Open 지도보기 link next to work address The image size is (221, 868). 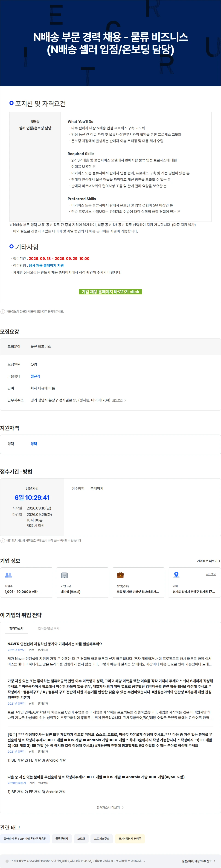[x=117, y=400]
